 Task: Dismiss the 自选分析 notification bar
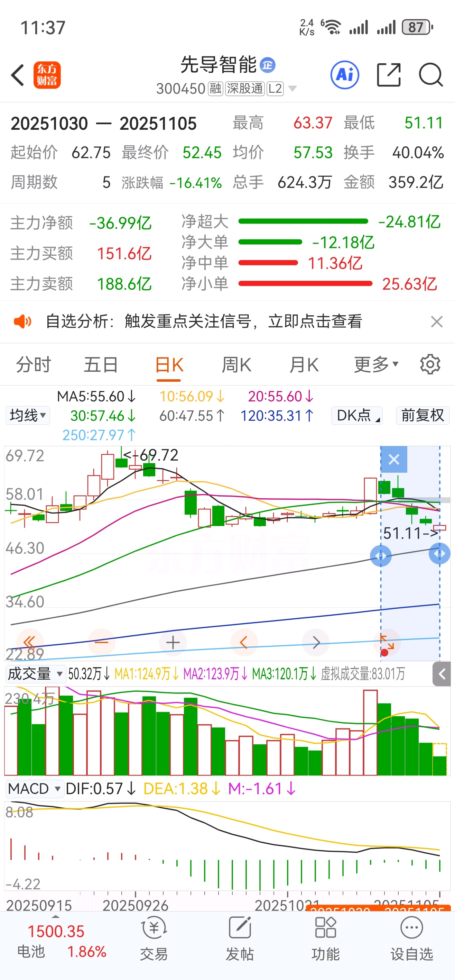pyautogui.click(x=437, y=322)
